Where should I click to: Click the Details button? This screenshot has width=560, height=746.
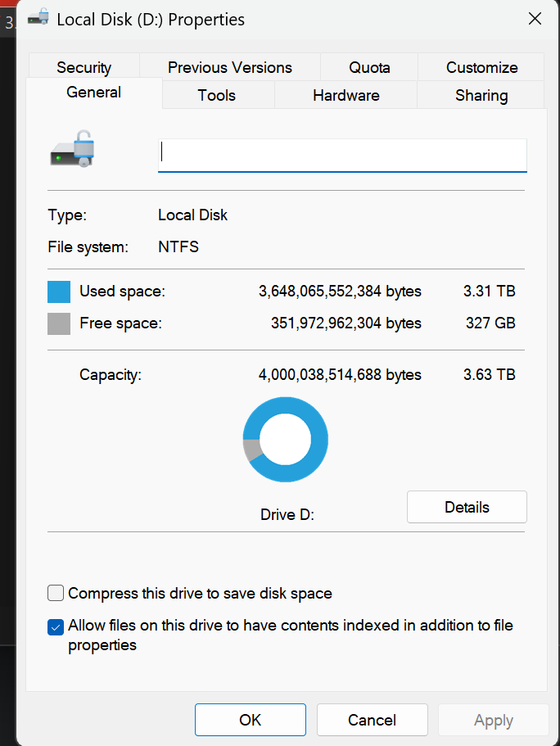tap(467, 507)
